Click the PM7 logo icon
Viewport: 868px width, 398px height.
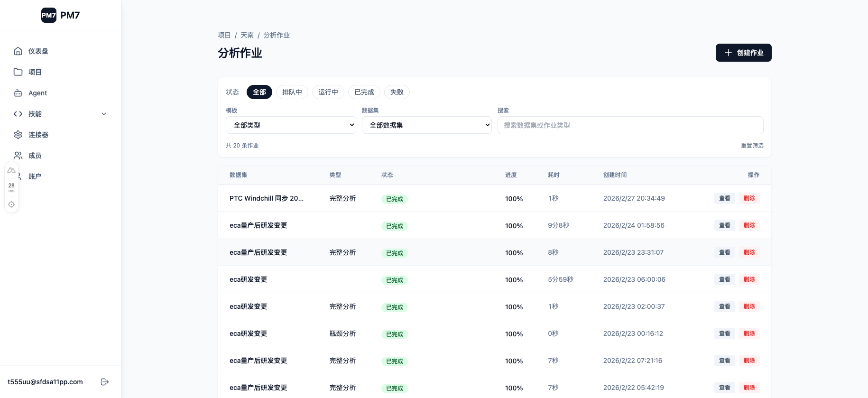[49, 15]
